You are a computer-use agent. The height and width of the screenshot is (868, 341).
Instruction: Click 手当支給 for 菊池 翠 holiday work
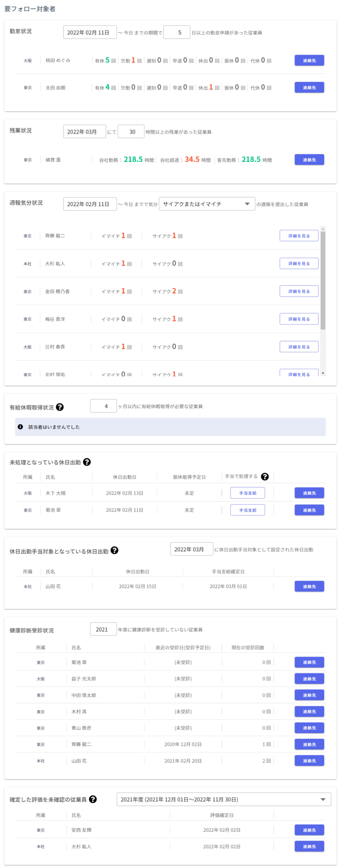(248, 510)
